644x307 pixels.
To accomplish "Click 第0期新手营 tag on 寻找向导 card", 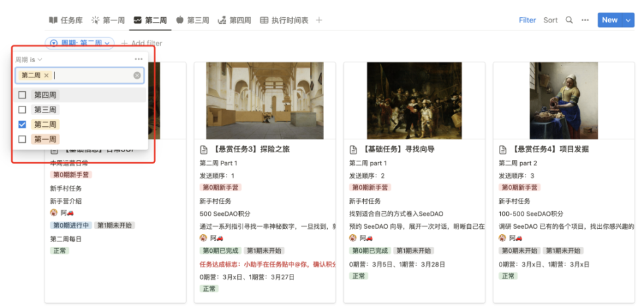I will click(370, 187).
